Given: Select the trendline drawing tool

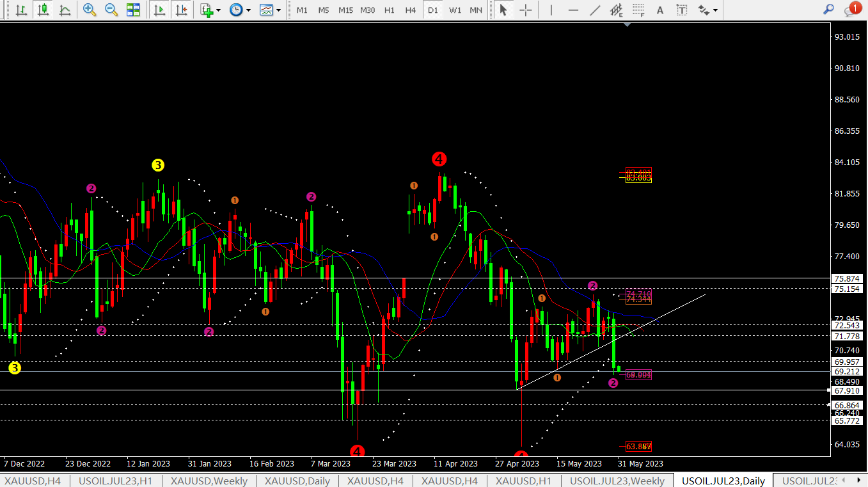Looking at the screenshot, I should click(x=595, y=10).
